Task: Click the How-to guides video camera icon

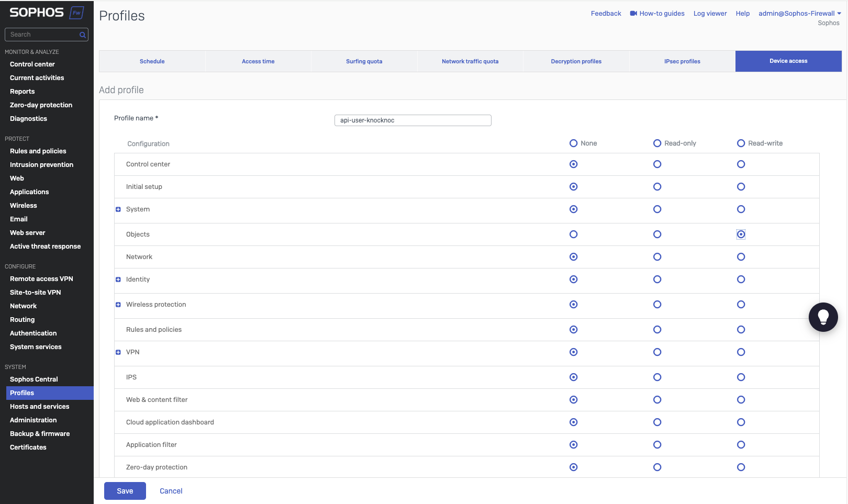Action: [x=633, y=14]
